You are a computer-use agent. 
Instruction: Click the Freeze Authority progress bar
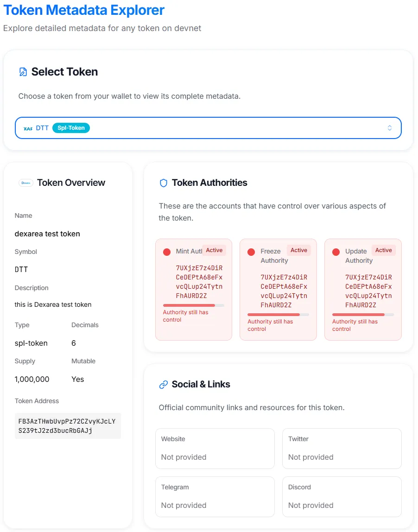tap(278, 315)
